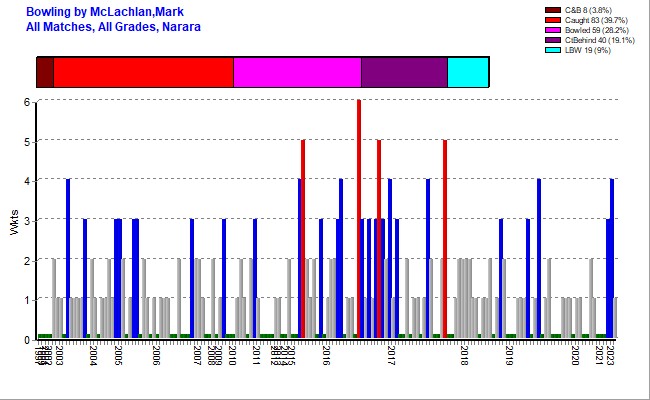Click the last red 5-wicket bar before 2018
The image size is (650, 400).
pos(445,240)
